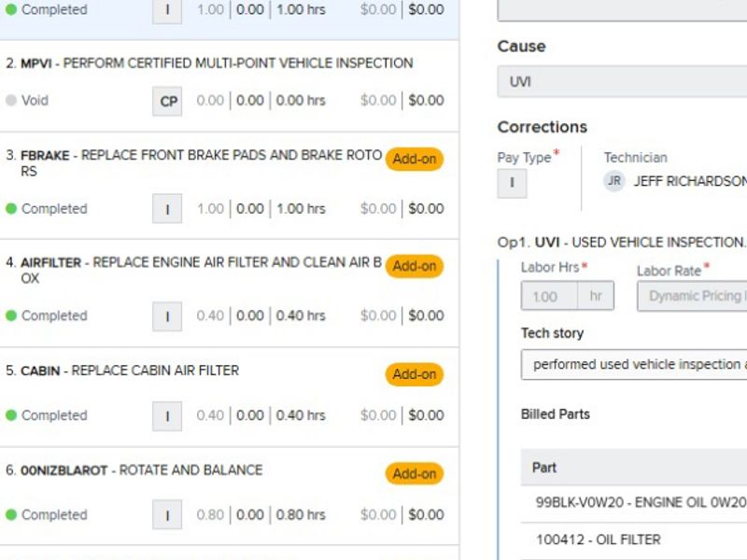Open the Labor Rate Dynamic Pricing dropdown
The width and height of the screenshot is (747, 560).
(x=691, y=297)
